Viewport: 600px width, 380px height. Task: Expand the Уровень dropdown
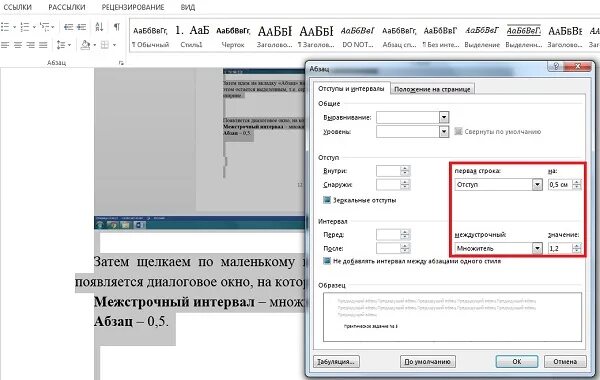pyautogui.click(x=444, y=132)
